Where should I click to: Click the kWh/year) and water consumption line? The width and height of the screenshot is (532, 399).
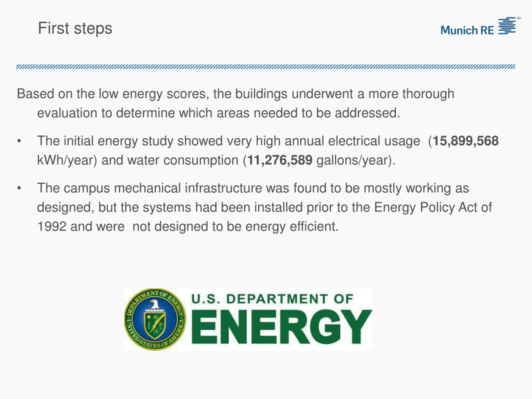pyautogui.click(x=216, y=160)
